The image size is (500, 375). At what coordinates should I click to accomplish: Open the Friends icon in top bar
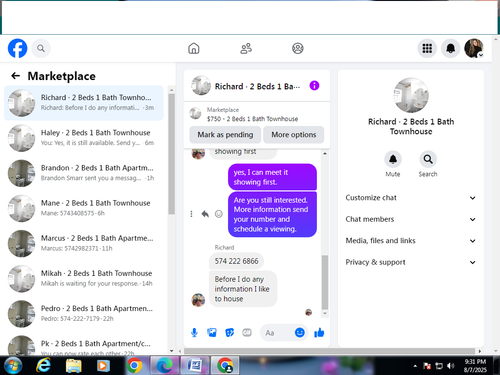point(246,48)
